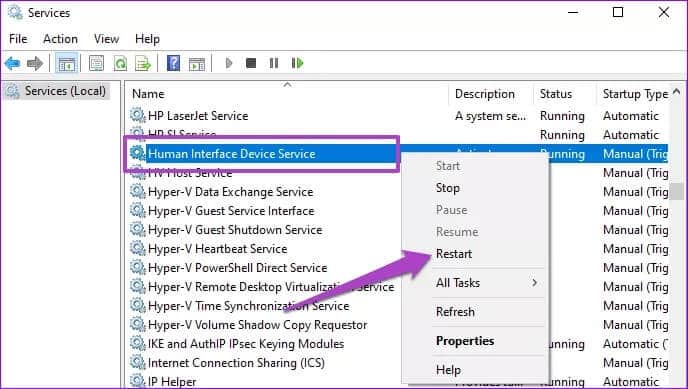This screenshot has width=688, height=389.
Task: Click gear icon beside Hyper-V Guest Shutdown Service
Action: (137, 229)
